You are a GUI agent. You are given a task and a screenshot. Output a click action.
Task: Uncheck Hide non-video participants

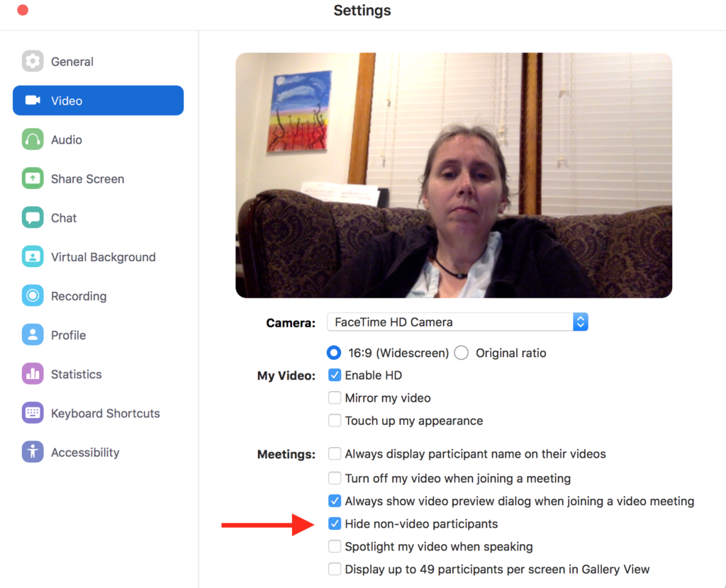[335, 524]
